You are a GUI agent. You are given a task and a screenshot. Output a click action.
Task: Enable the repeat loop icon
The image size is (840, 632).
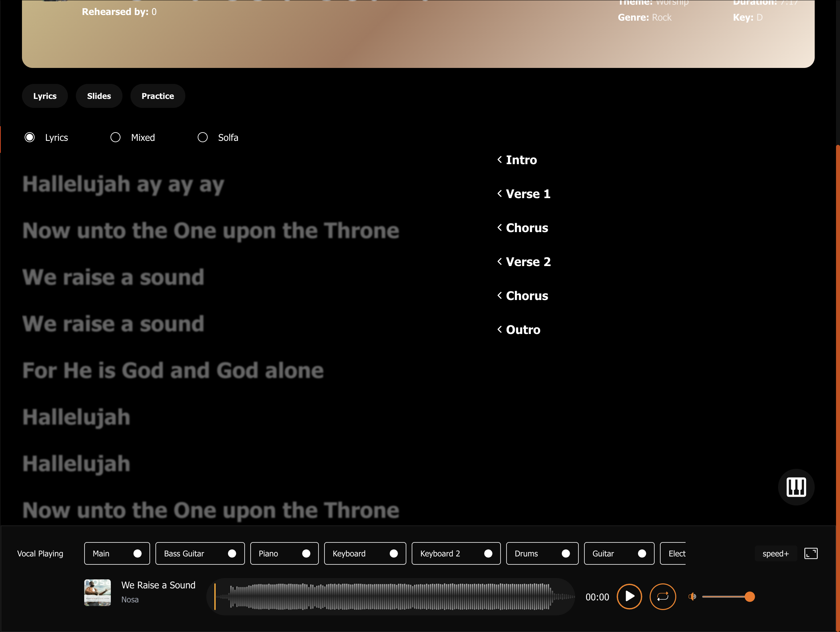click(x=662, y=597)
